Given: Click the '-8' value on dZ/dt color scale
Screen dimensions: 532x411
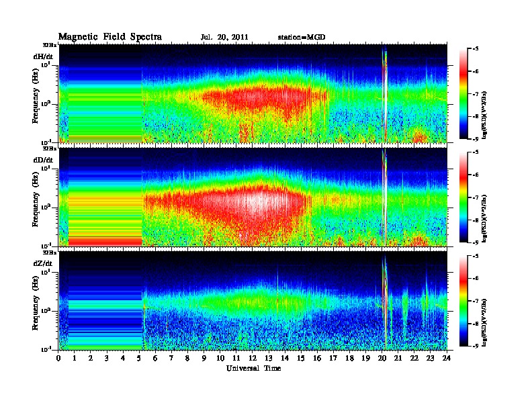Looking at the screenshot, I should pos(476,324).
